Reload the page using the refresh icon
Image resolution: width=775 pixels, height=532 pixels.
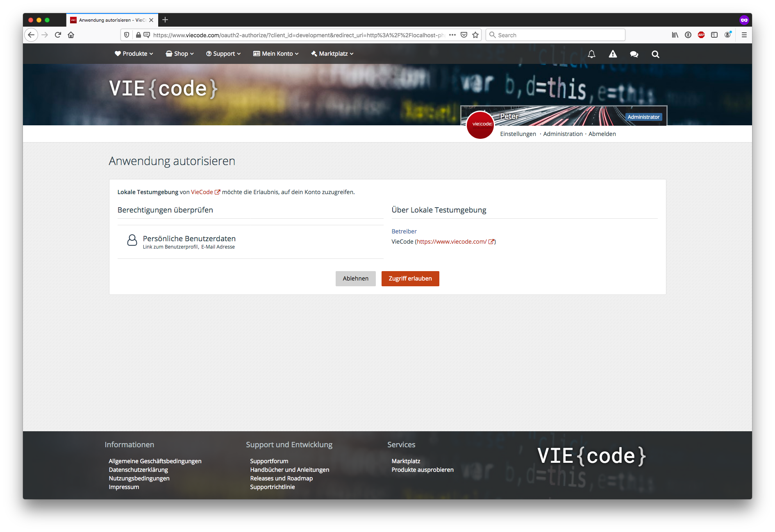click(x=58, y=35)
